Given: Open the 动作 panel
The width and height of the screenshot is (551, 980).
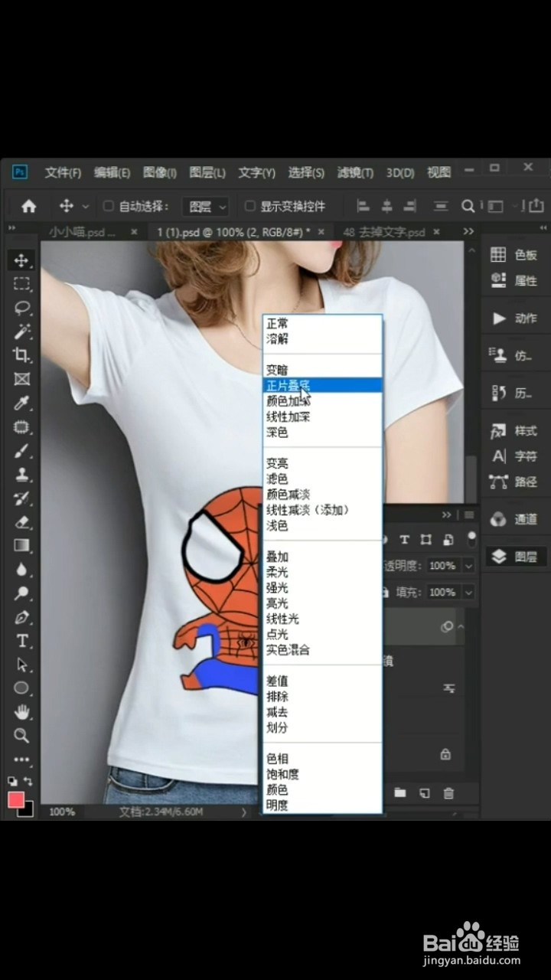Looking at the screenshot, I should [514, 318].
